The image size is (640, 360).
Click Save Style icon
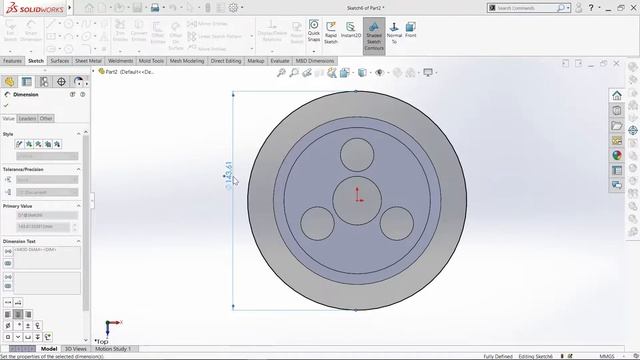tap(48, 144)
